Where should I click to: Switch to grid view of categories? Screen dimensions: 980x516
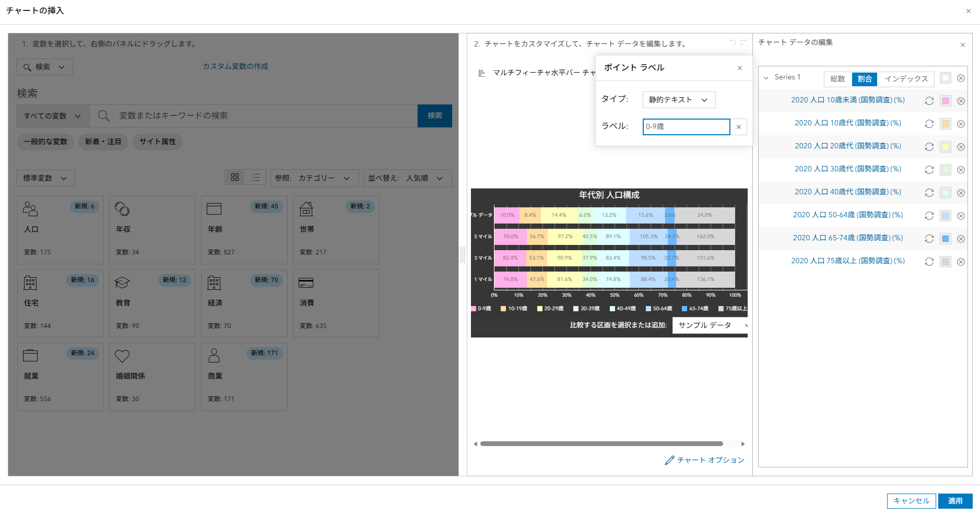tap(235, 178)
